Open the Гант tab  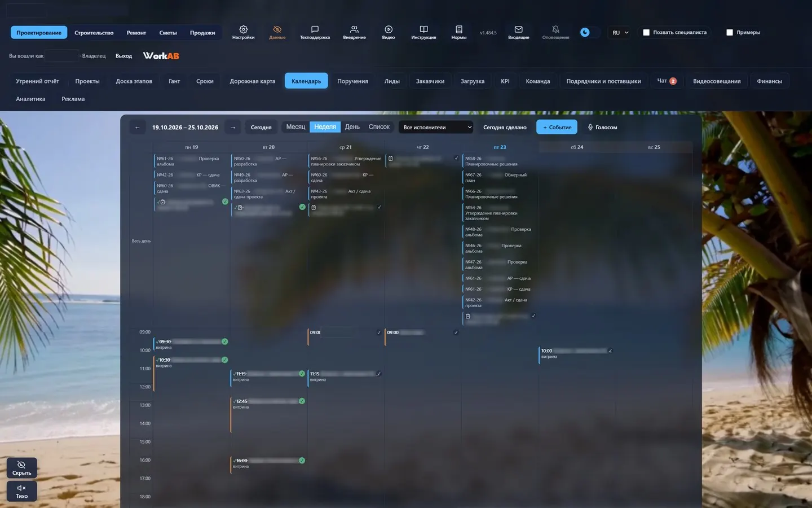[174, 81]
